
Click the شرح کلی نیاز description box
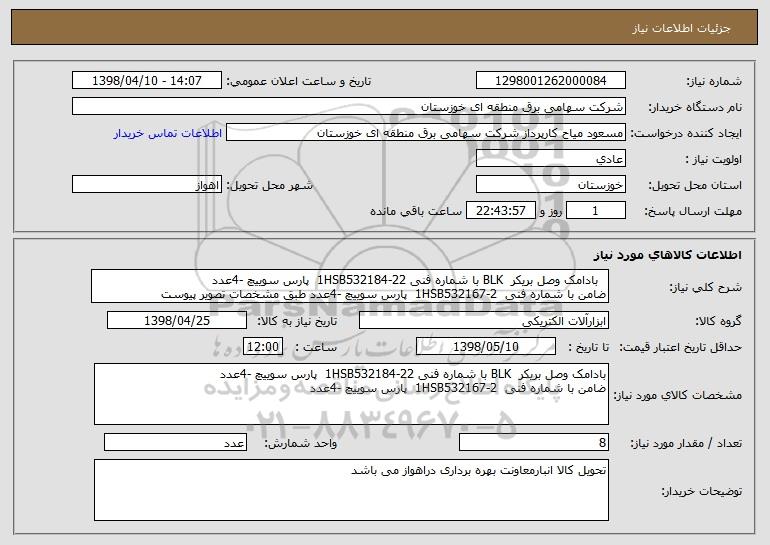[350, 286]
